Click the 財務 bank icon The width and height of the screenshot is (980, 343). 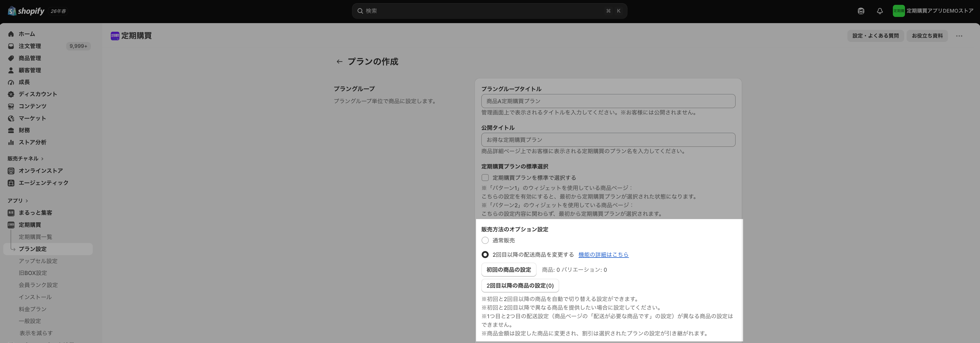pyautogui.click(x=11, y=130)
